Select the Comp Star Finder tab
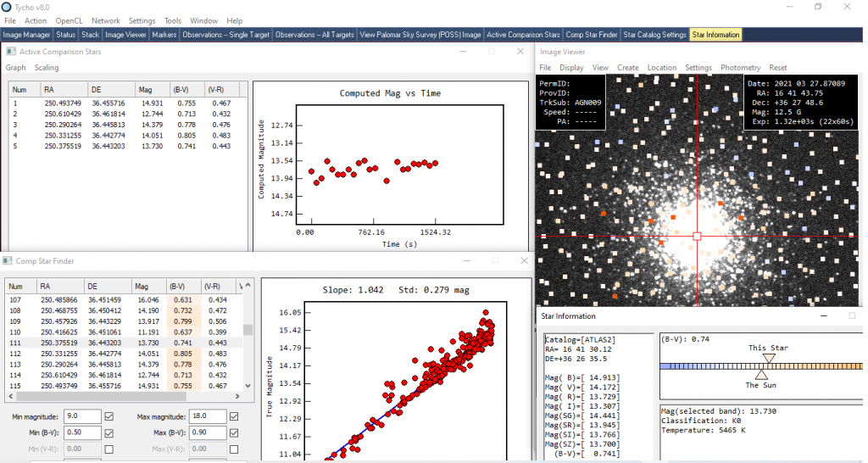This screenshot has height=463, width=868. point(591,34)
